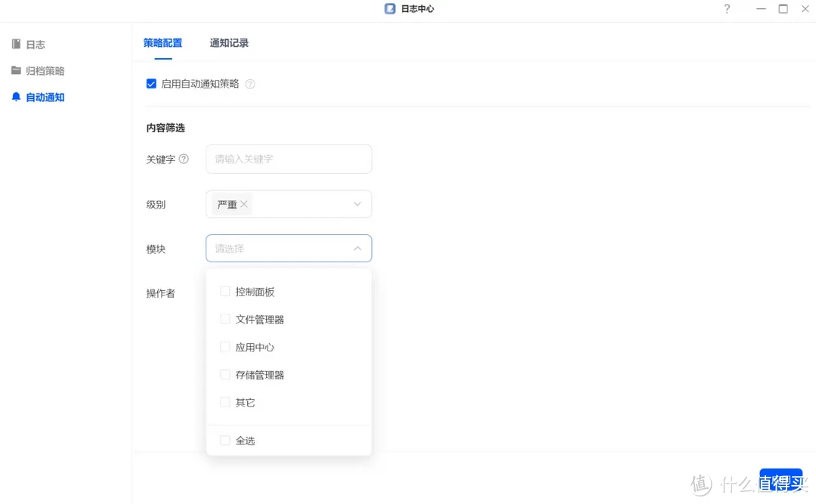Remove the 严重 tag via its × icon
This screenshot has width=816, height=504.
(x=243, y=203)
